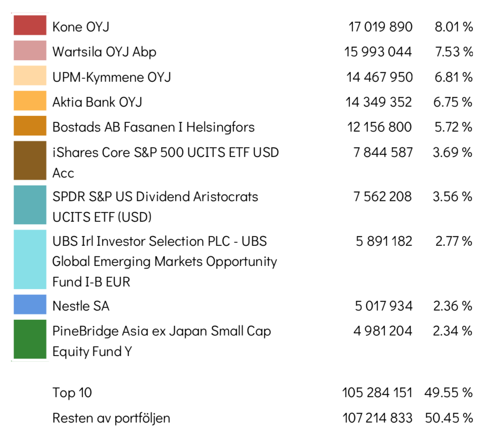
Task: Click the value 5 891 182
Action: pos(384,241)
